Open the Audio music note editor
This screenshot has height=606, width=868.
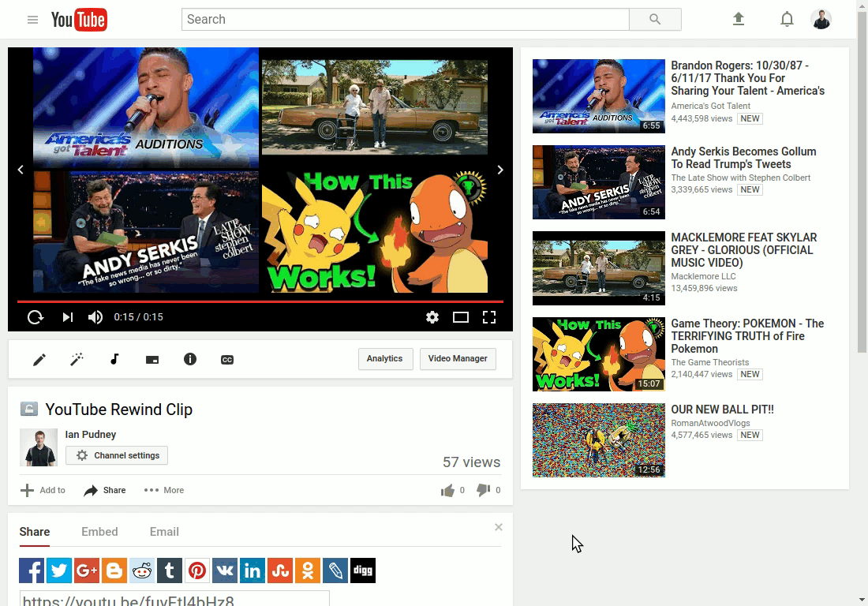click(x=114, y=359)
